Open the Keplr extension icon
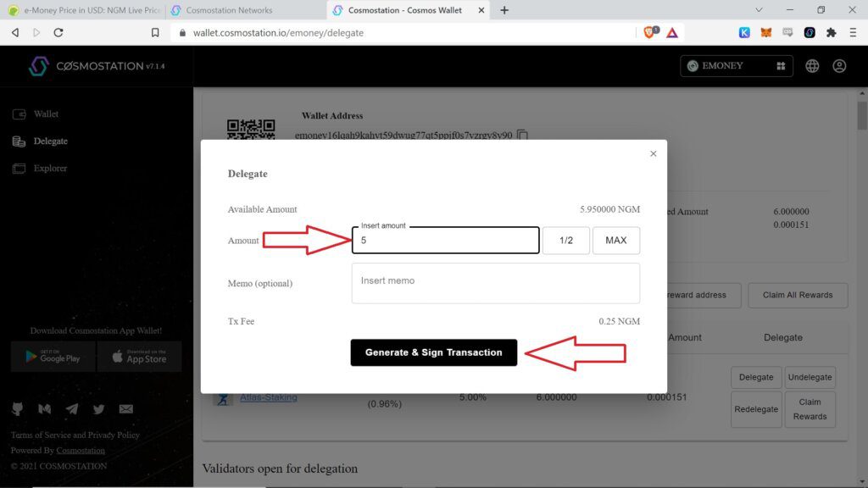Screen dimensions: 868x488 pos(744,33)
